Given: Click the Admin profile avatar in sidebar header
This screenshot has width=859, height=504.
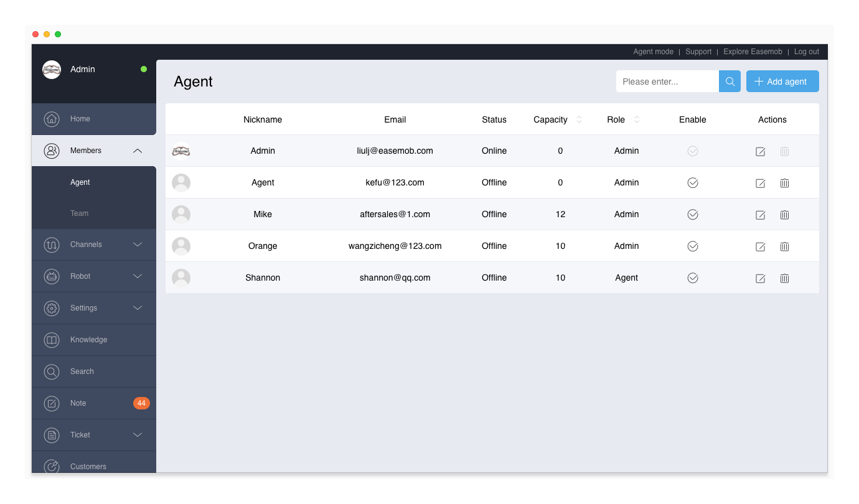Looking at the screenshot, I should [x=52, y=70].
